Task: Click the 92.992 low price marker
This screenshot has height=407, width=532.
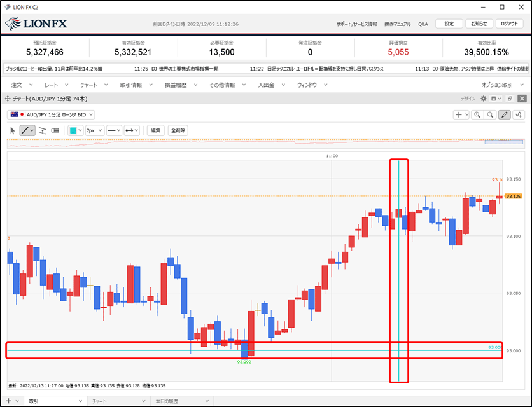Action: pyautogui.click(x=244, y=362)
